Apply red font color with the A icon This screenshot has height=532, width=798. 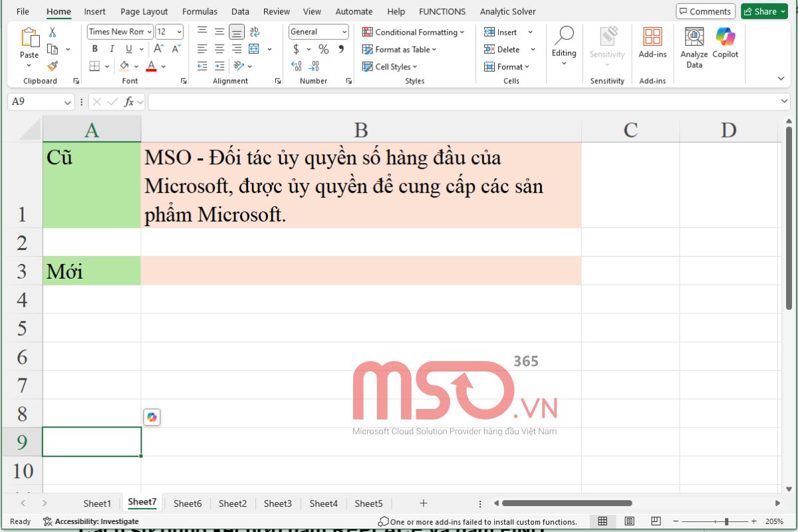tap(152, 66)
